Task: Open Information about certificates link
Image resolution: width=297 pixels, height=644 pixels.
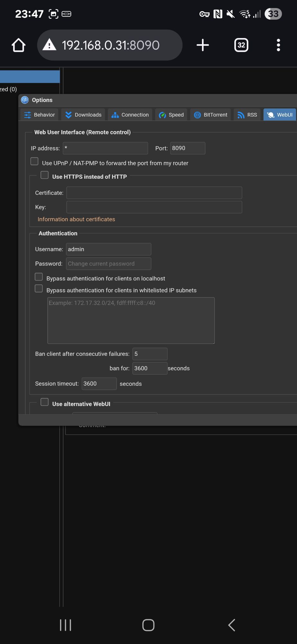Action: 76,219
